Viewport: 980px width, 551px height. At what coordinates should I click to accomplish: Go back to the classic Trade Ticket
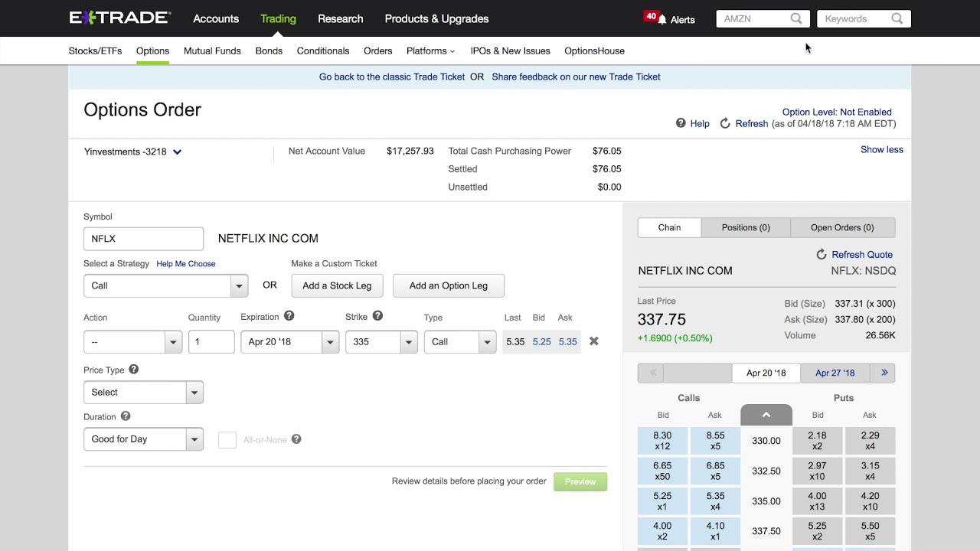click(392, 77)
